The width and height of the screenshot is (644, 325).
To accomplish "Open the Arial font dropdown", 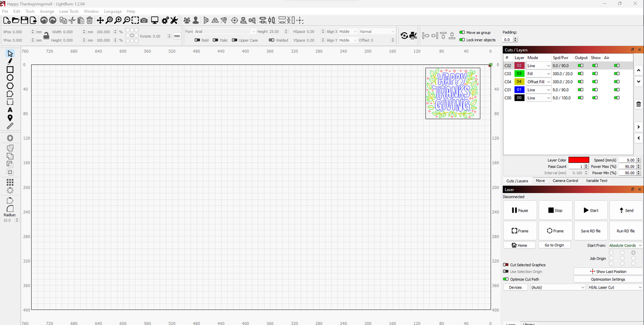I will (x=225, y=32).
